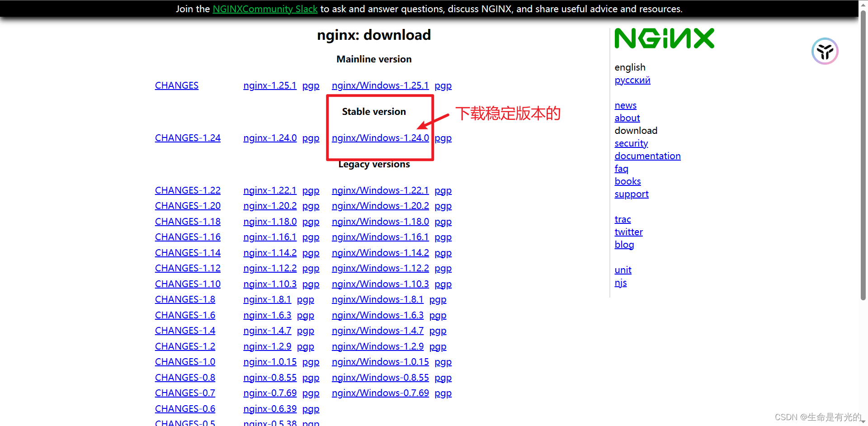Open pgp signature next to nginx-1.24.0
This screenshot has height=426, width=868.
click(x=311, y=138)
